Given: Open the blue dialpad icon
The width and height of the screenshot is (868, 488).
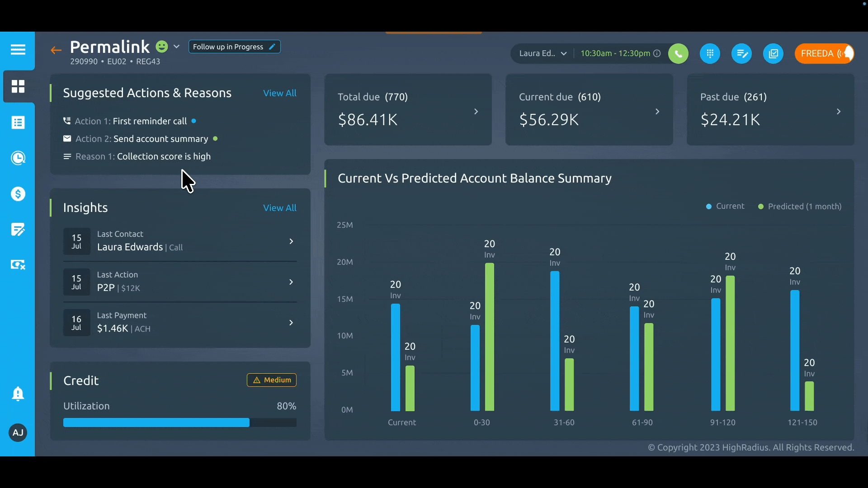Looking at the screenshot, I should (x=710, y=54).
